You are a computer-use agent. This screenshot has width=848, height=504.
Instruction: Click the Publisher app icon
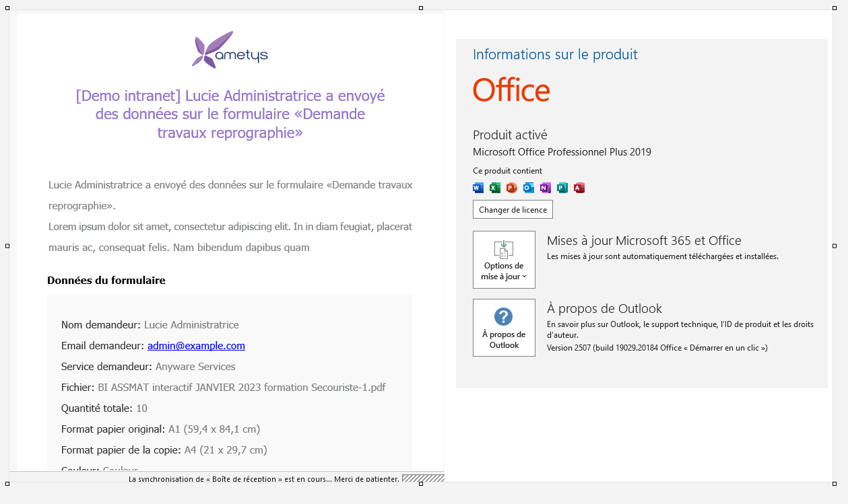point(562,188)
